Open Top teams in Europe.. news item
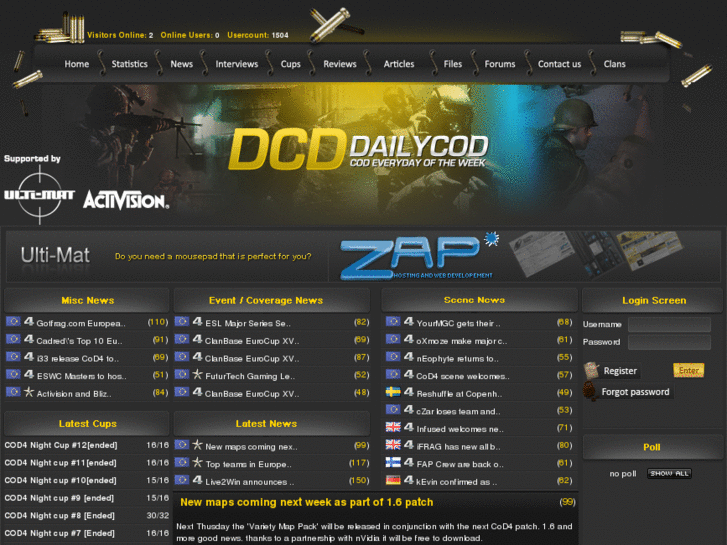 [249, 464]
